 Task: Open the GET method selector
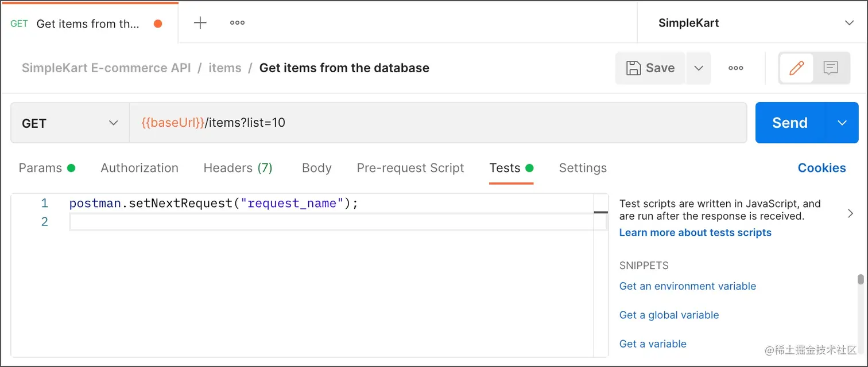pos(70,123)
